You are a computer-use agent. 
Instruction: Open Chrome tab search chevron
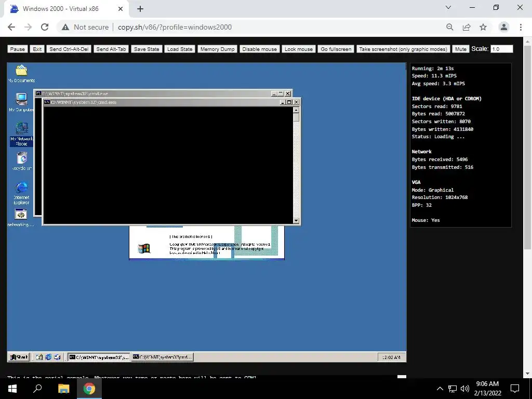[448, 7]
